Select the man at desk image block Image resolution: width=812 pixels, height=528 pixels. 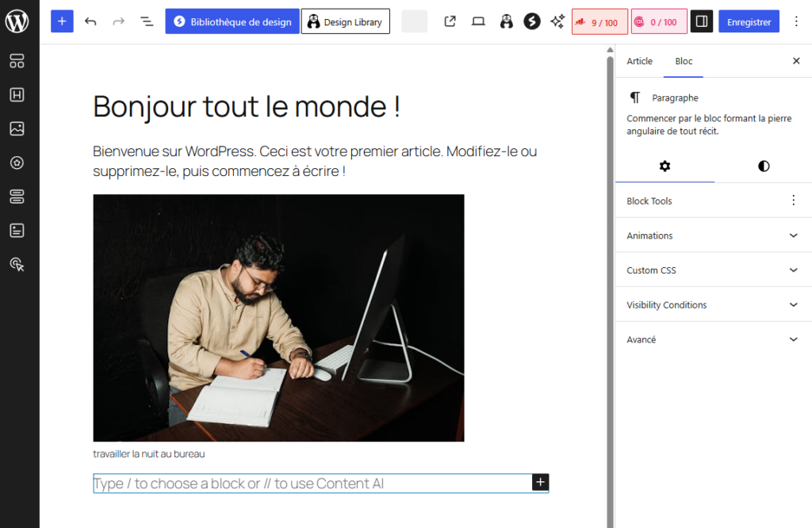click(278, 318)
